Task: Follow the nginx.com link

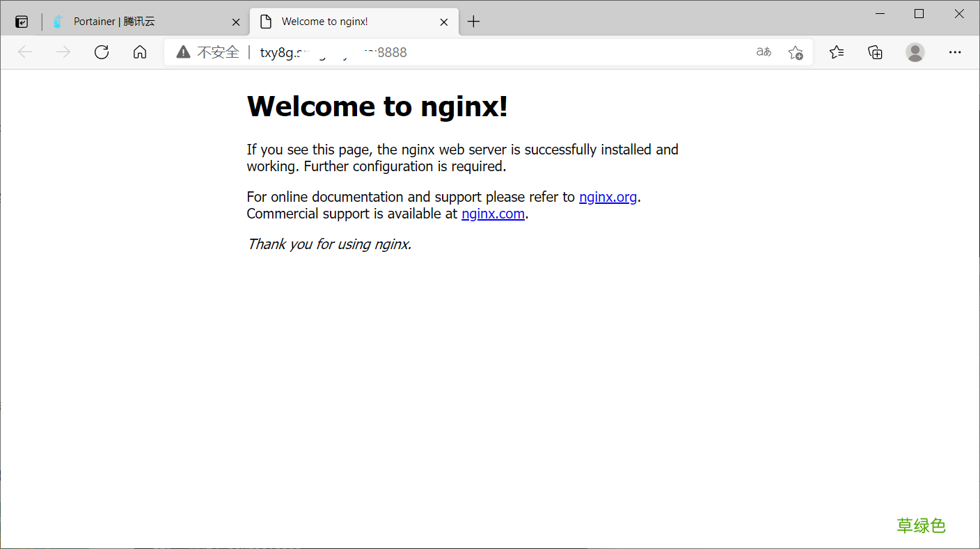Action: coord(493,214)
